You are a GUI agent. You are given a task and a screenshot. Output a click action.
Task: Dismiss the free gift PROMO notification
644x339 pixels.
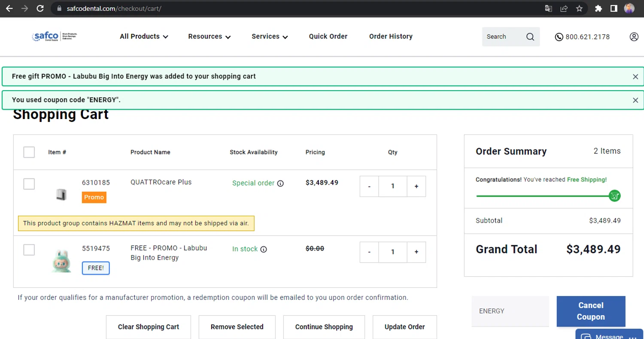click(635, 76)
